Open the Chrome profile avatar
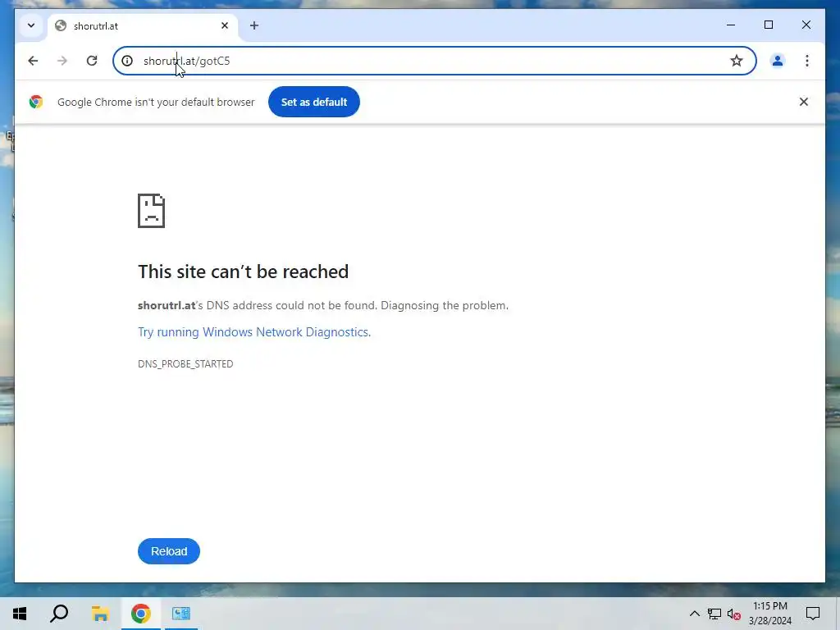Image resolution: width=840 pixels, height=630 pixels. (x=778, y=61)
